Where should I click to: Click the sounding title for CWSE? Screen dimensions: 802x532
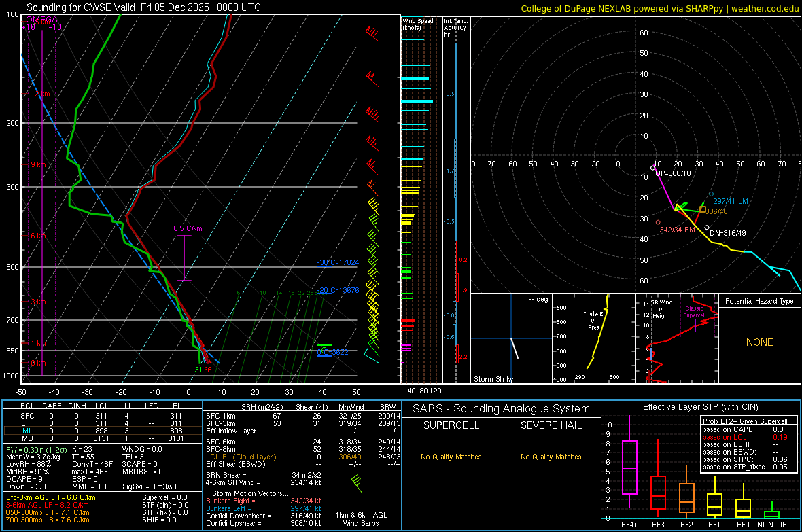point(143,7)
